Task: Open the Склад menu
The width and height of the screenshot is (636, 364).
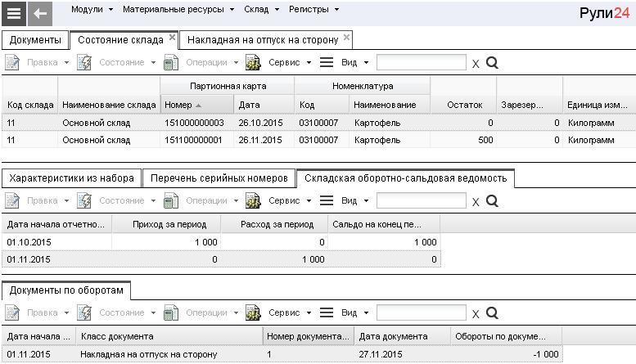Action: click(261, 9)
